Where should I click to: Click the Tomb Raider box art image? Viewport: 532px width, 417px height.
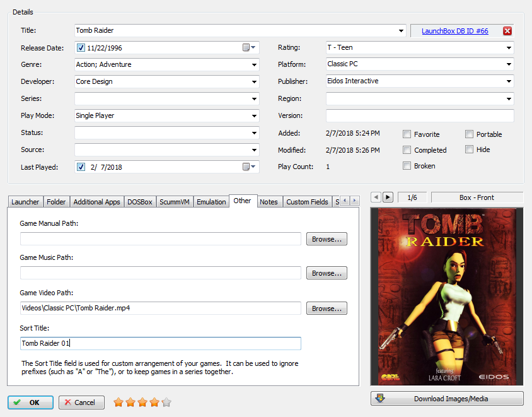pos(447,297)
